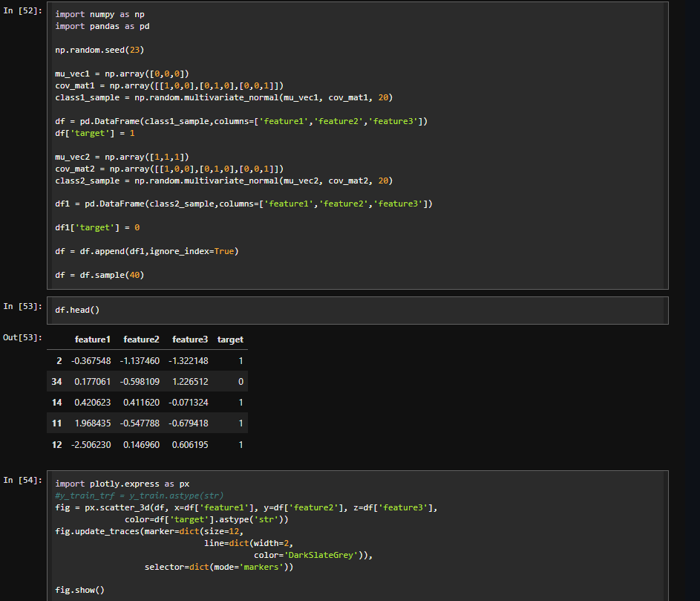
Task: Place cursor on the 'import pandas as pd' line
Action: pyautogui.click(x=102, y=26)
